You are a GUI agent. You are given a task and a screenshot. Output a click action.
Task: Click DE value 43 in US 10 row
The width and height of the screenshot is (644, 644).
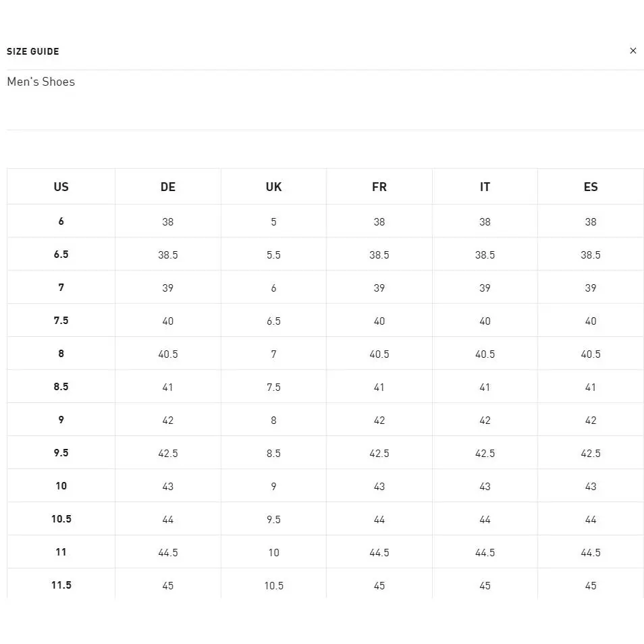(168, 487)
